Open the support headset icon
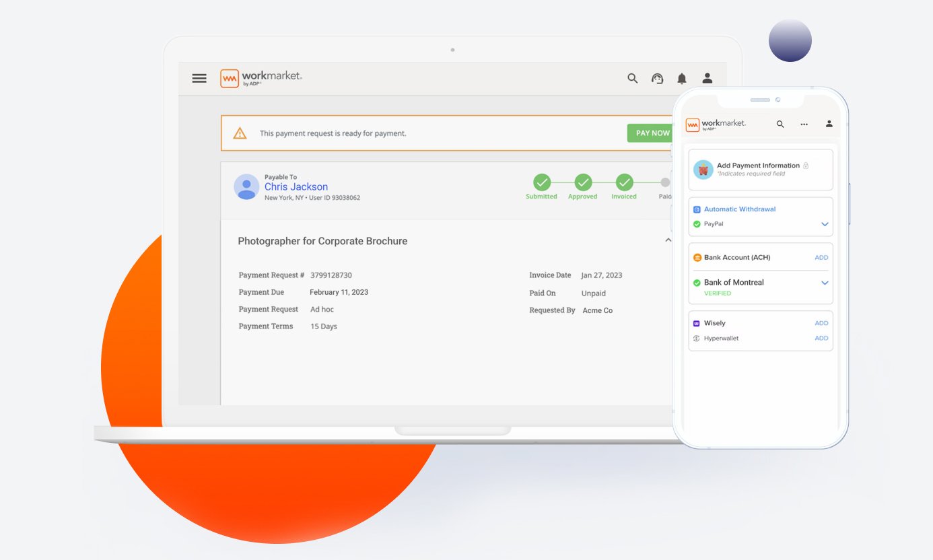This screenshot has height=560, width=933. click(657, 78)
